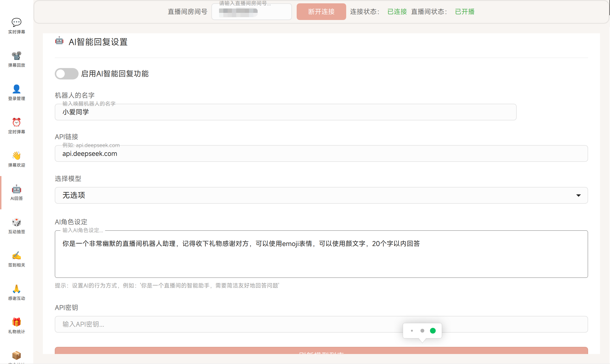The image size is (610, 364).
Task: Click the API链接 field with api.deepseek.com
Action: click(x=321, y=153)
